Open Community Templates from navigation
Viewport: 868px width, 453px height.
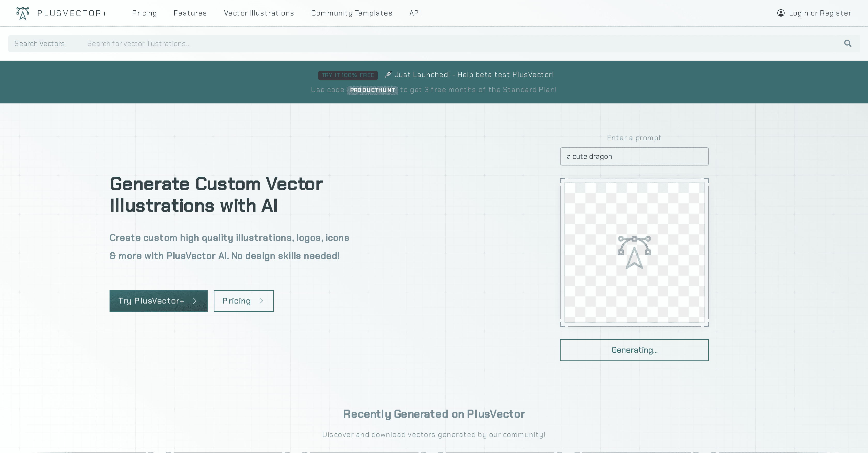(352, 13)
